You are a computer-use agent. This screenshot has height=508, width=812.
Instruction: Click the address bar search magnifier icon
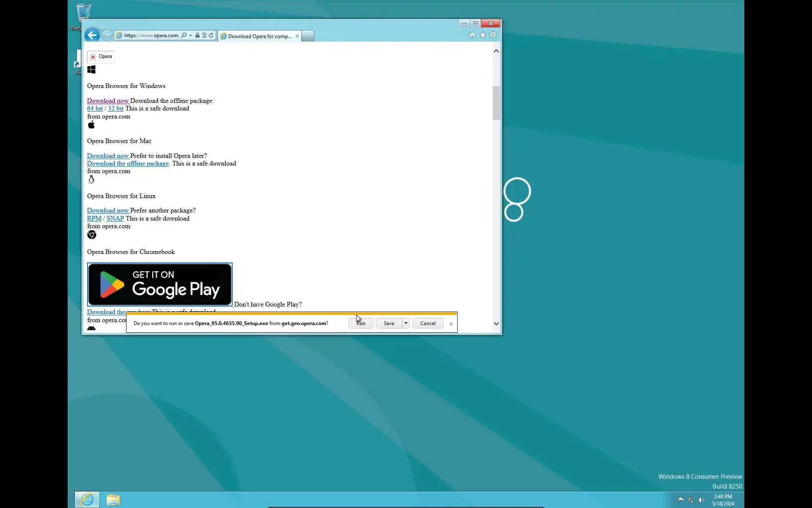point(184,36)
